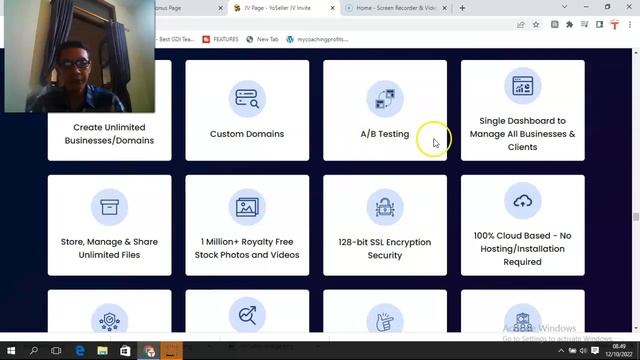Image resolution: width=640 pixels, height=360 pixels.
Task: Open Windows Start menu
Action: [x=11, y=351]
